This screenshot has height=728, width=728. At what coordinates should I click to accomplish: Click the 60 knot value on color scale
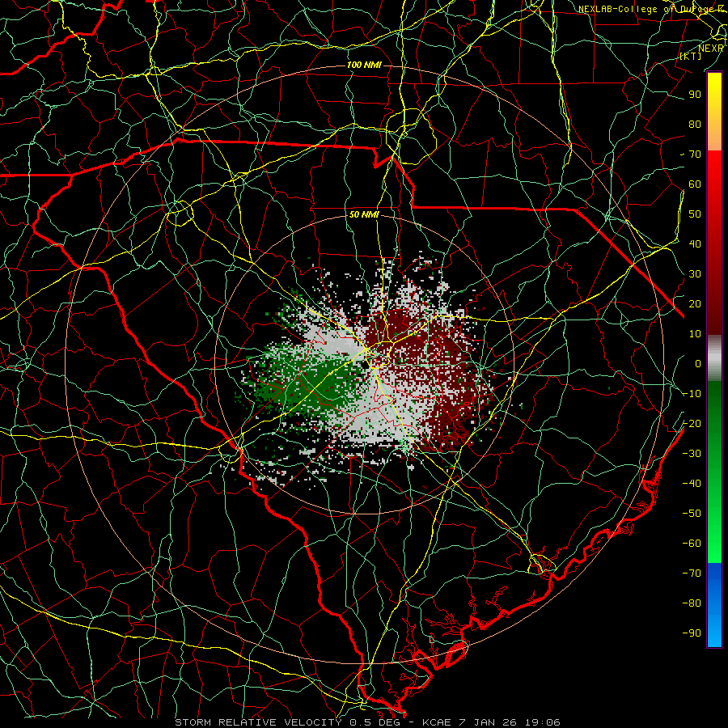pos(695,184)
